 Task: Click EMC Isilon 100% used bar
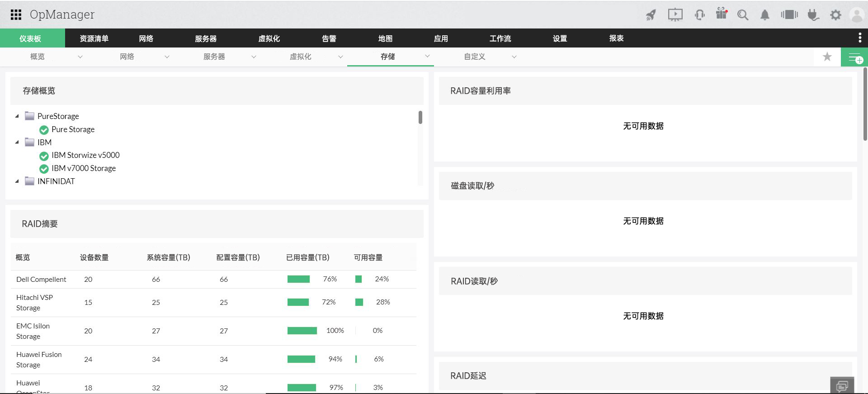302,331
